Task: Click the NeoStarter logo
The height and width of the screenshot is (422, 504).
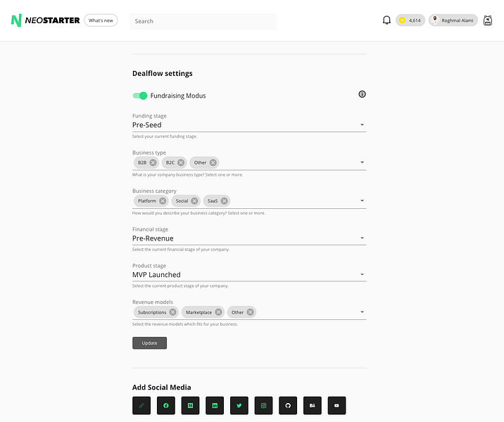Action: click(45, 20)
